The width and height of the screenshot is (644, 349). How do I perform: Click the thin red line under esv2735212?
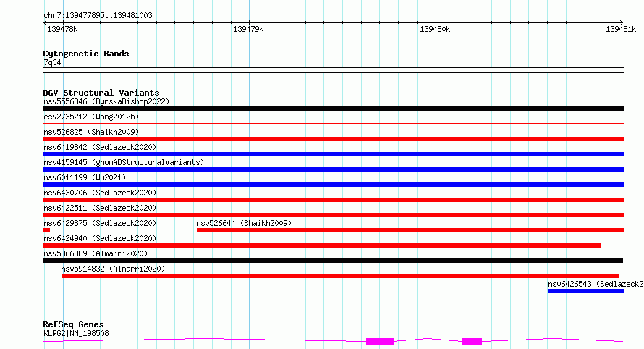[x=333, y=123]
